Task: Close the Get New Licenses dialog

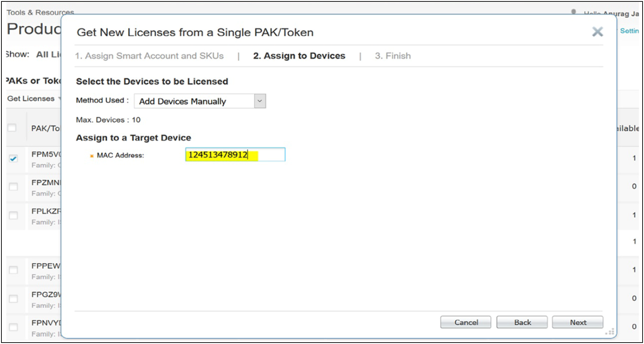Action: pos(598,32)
